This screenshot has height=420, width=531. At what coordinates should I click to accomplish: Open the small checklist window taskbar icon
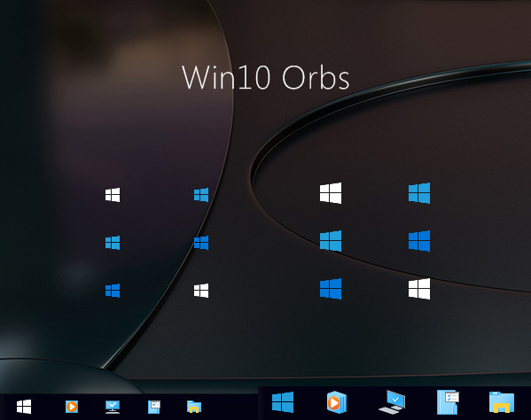[x=154, y=407]
